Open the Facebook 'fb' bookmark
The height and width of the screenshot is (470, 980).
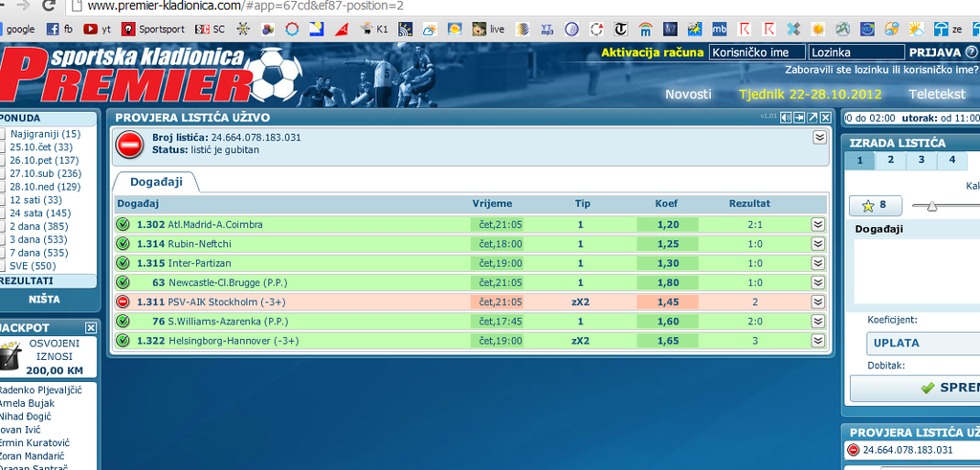(59, 29)
